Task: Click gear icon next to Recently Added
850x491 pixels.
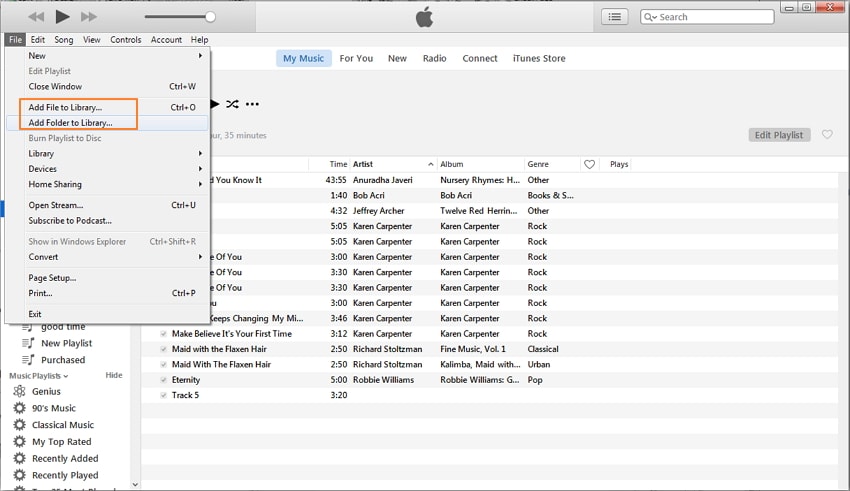Action: click(x=20, y=458)
